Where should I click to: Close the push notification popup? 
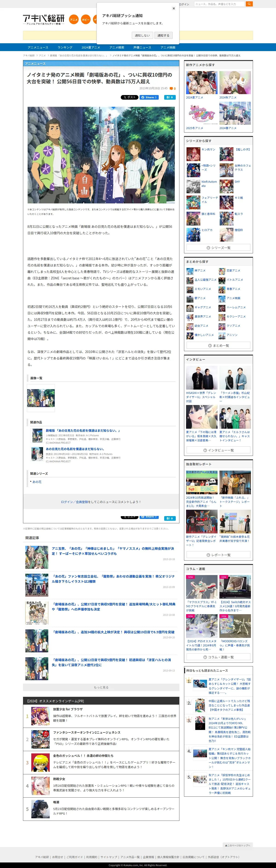pyautogui.click(x=174, y=9)
